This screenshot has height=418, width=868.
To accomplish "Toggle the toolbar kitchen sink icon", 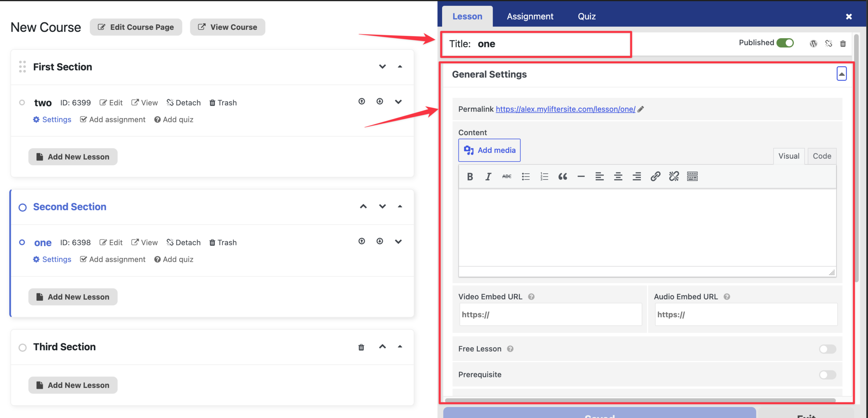I will (x=692, y=176).
